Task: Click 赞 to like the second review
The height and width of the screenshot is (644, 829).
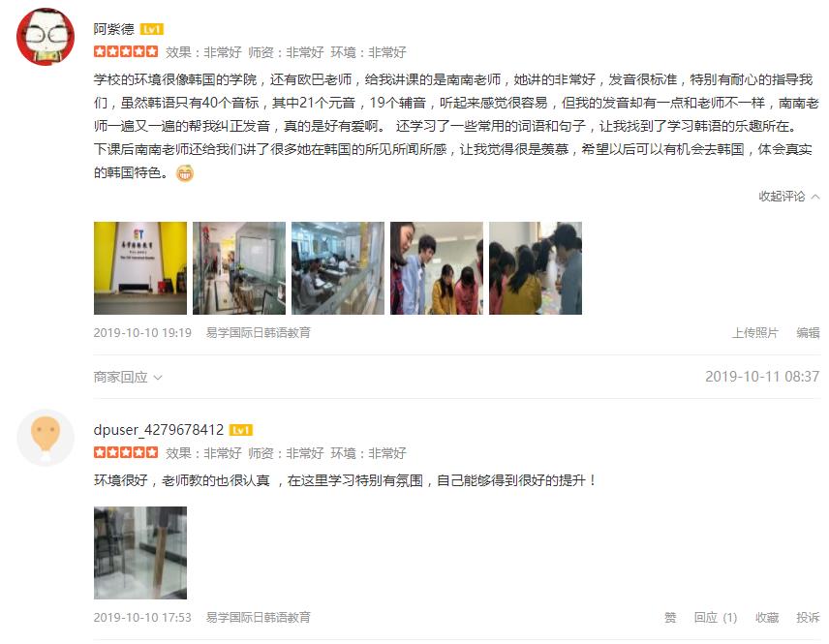Action: (x=670, y=617)
